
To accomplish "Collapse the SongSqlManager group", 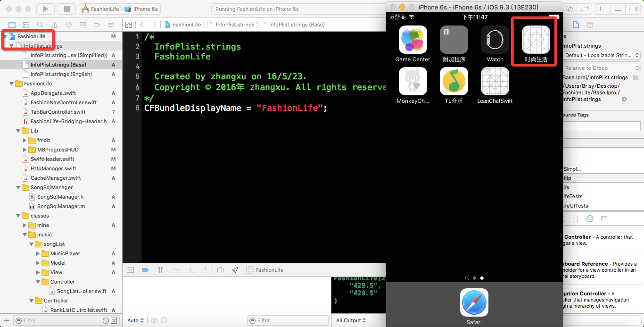I will [x=18, y=187].
